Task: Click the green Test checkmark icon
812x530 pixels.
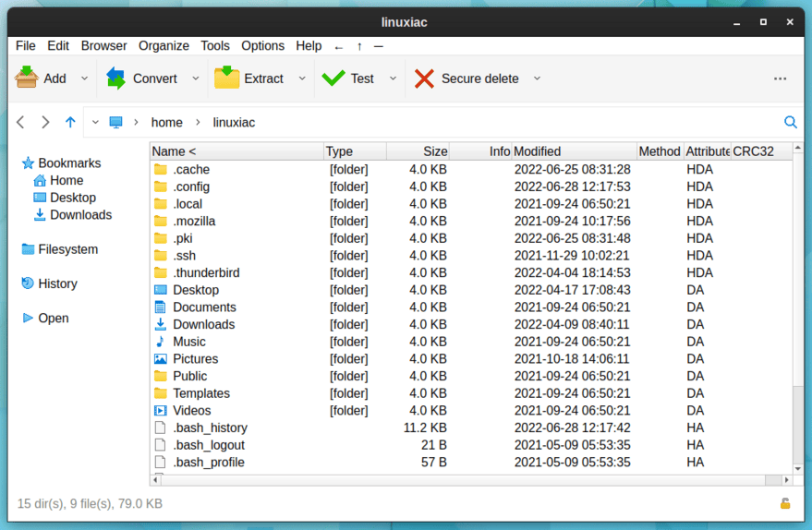Action: (333, 78)
